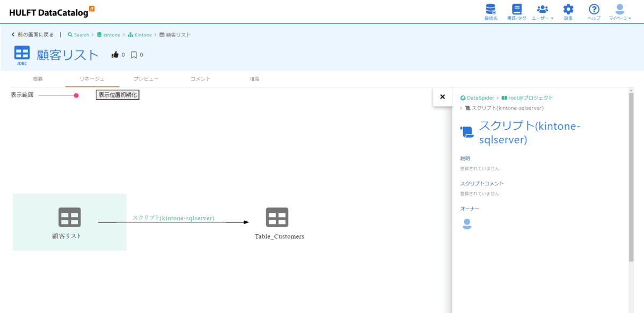Click スクリプト(kintone-sqlserver) breadcrumb in panel
The image size is (644, 313).
pyautogui.click(x=504, y=108)
